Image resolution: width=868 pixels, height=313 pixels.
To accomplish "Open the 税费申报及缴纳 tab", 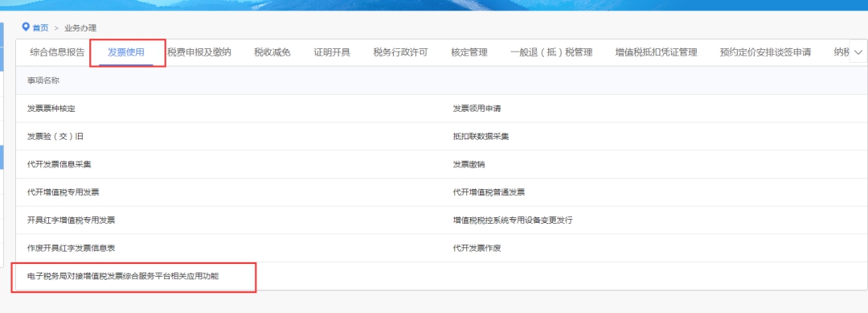I will pos(199,52).
